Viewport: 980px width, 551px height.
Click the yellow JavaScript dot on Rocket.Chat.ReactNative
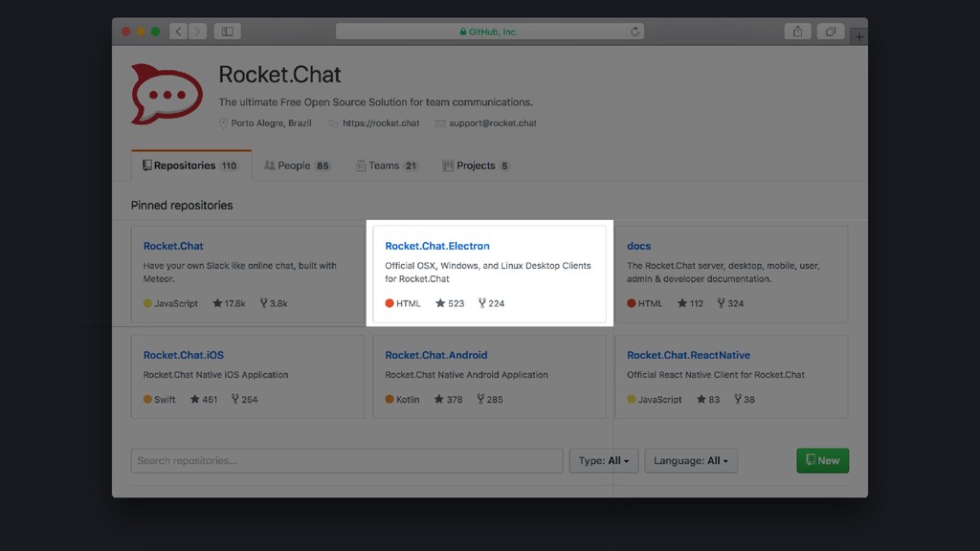point(632,399)
